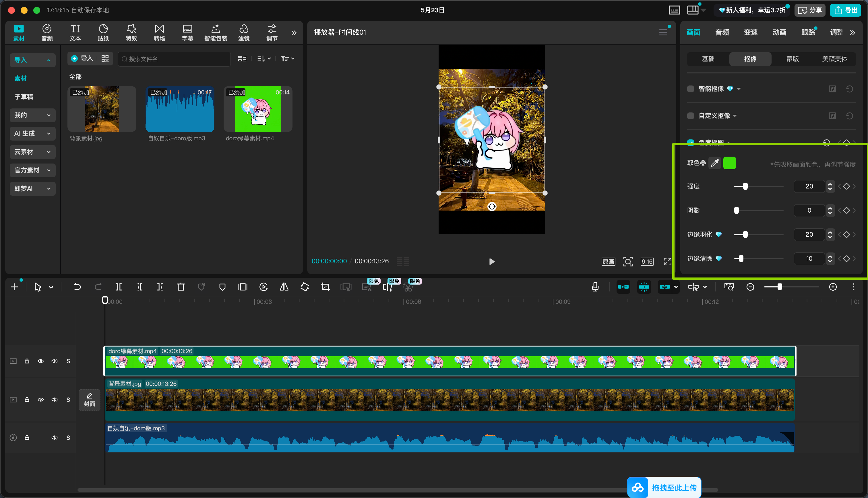Open the player menu hamburger icon
Screen dimensions: 868x498
pyautogui.click(x=663, y=32)
